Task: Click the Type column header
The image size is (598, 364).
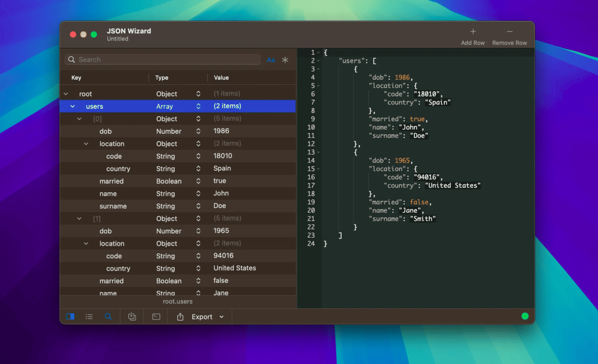Action: point(162,78)
